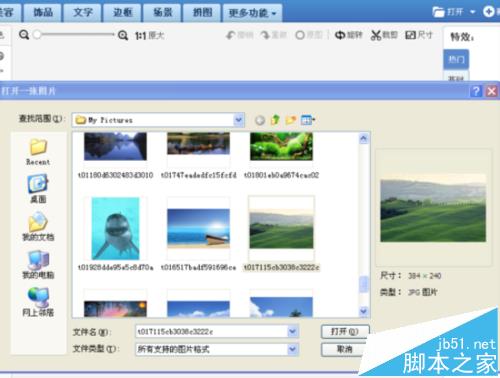The width and height of the screenshot is (500, 378).
Task: Select the green hills thumbnail
Action: tap(281, 228)
